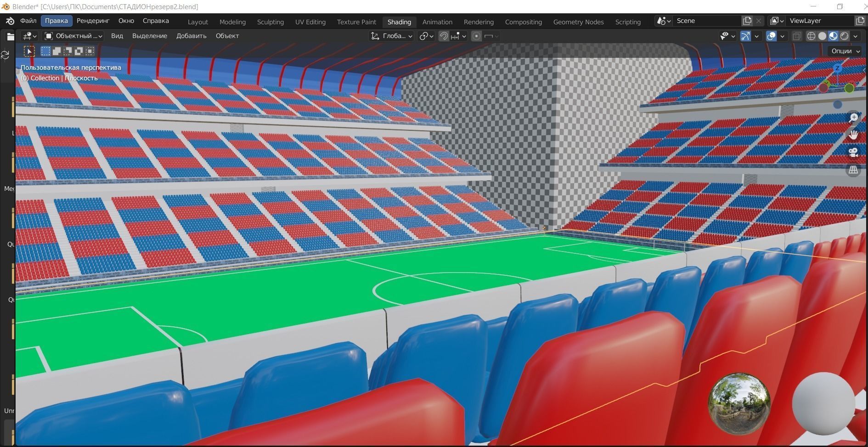Toggle Show Gizmos visibility
868x447 pixels.
click(x=746, y=36)
